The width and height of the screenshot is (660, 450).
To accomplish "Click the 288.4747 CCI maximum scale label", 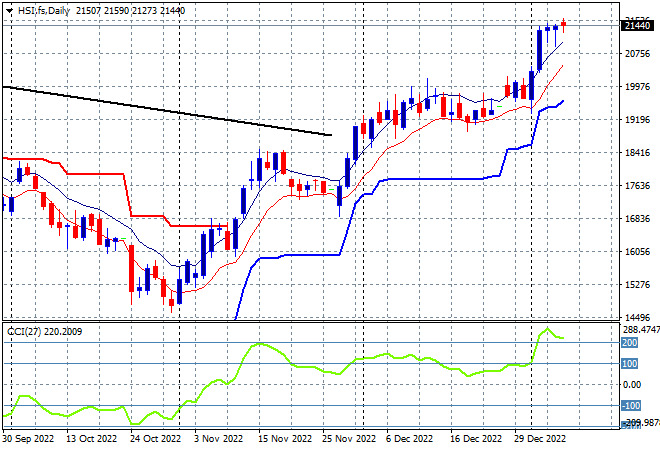I will click(641, 329).
